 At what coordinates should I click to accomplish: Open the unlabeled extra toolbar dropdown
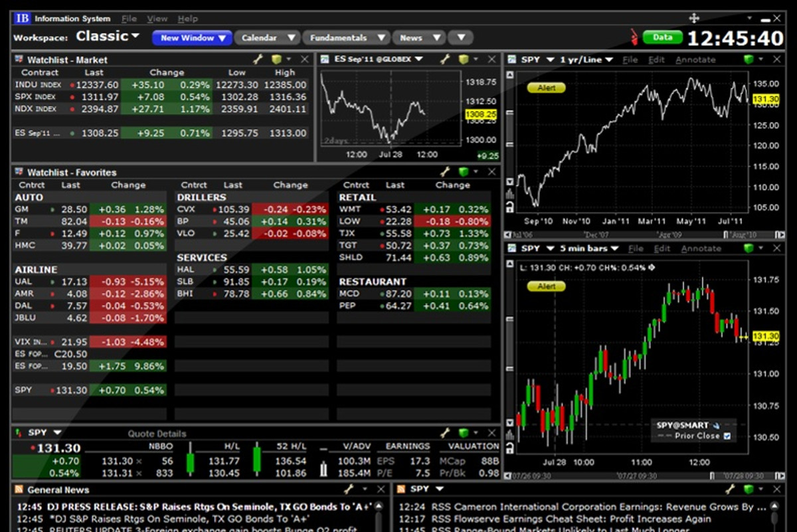(x=460, y=38)
